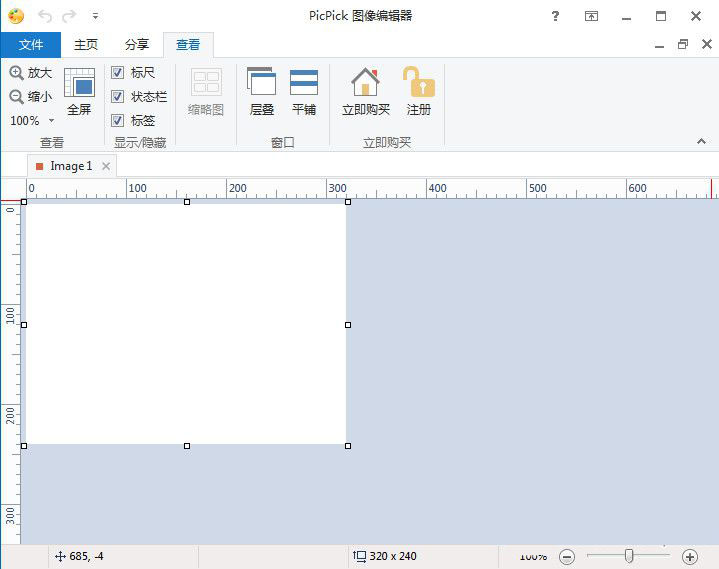
Task: Click the status bar zoom out minus
Action: point(567,557)
